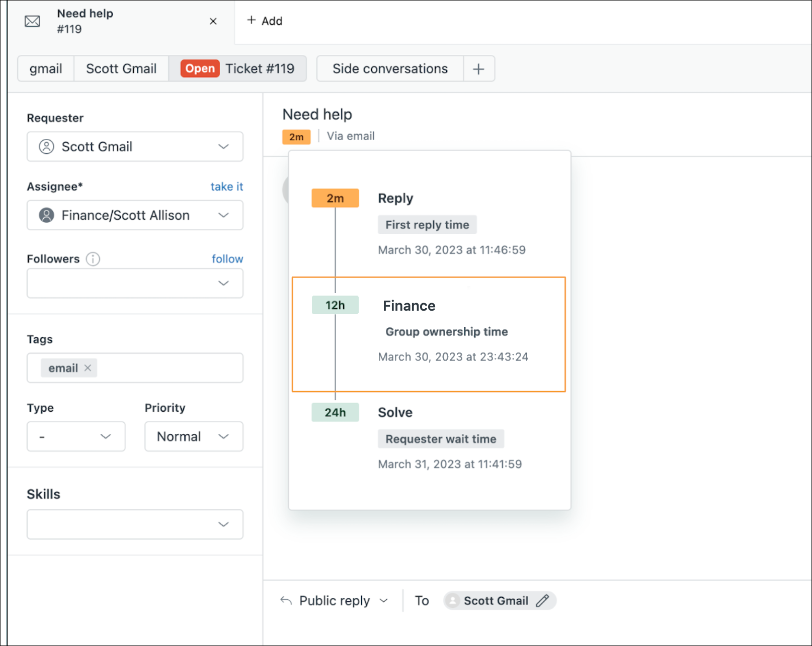This screenshot has height=646, width=812.
Task: Click the take it link for Assignee
Action: [x=226, y=187]
